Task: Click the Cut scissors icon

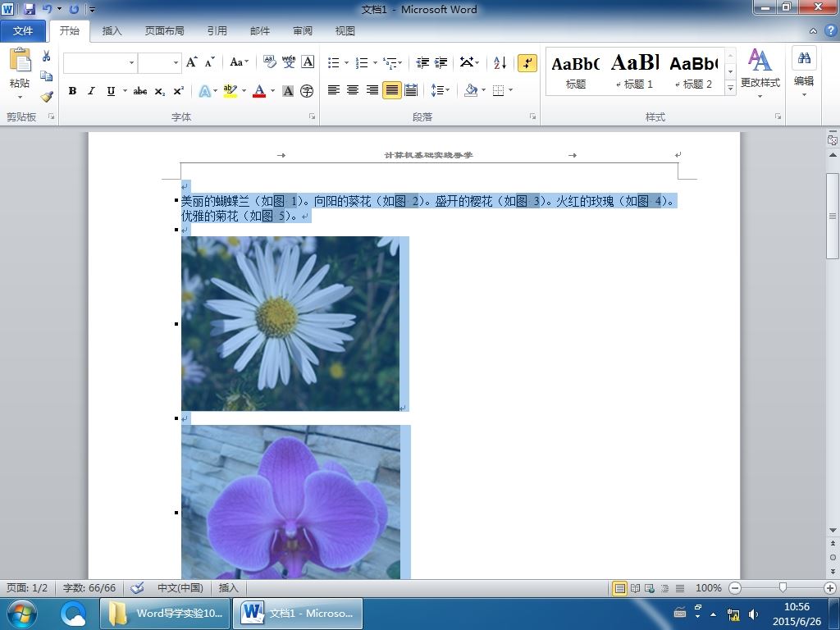Action: [46, 57]
